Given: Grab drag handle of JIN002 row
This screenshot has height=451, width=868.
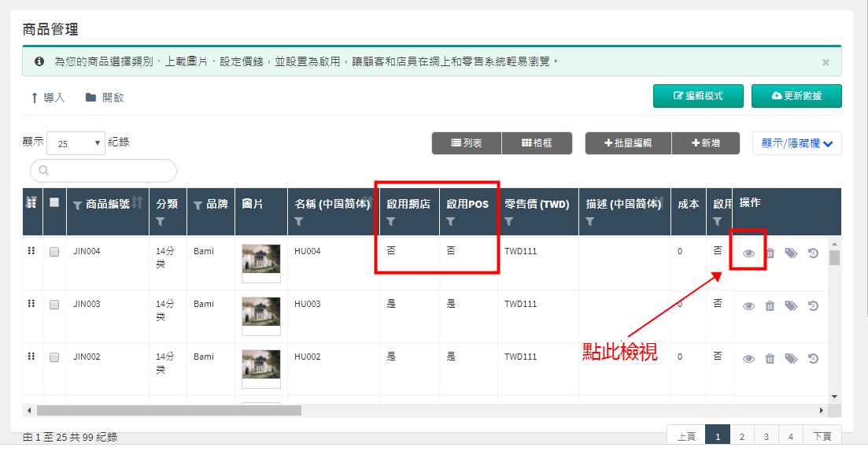Looking at the screenshot, I should pos(31,357).
